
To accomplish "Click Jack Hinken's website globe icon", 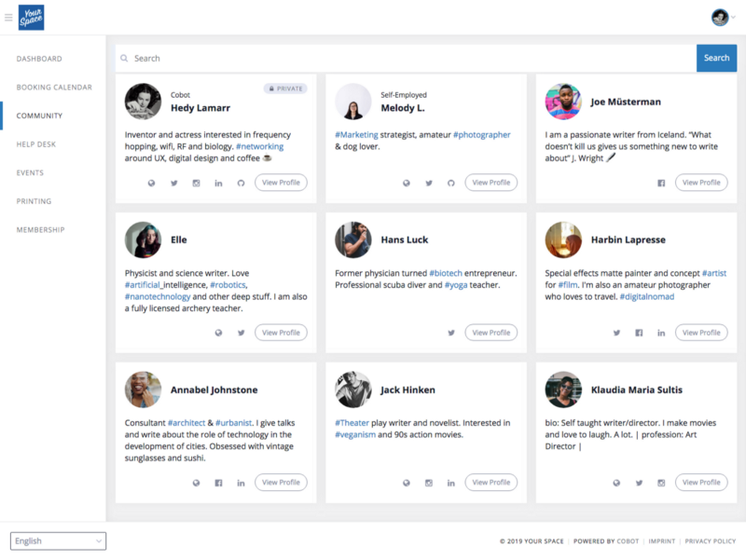I will click(407, 483).
